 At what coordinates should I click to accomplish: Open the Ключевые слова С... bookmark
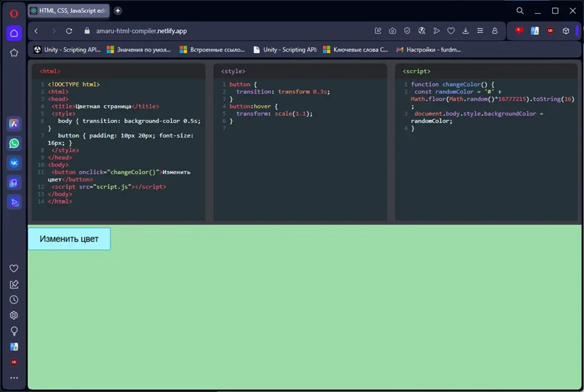355,50
